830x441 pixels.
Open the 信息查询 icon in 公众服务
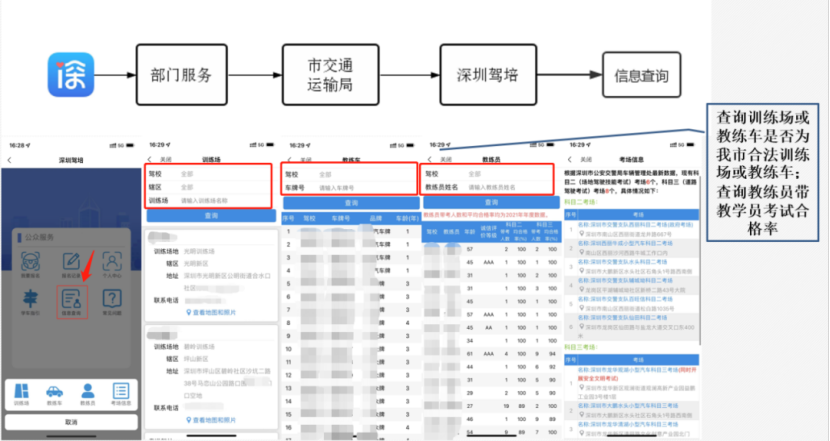(70, 297)
